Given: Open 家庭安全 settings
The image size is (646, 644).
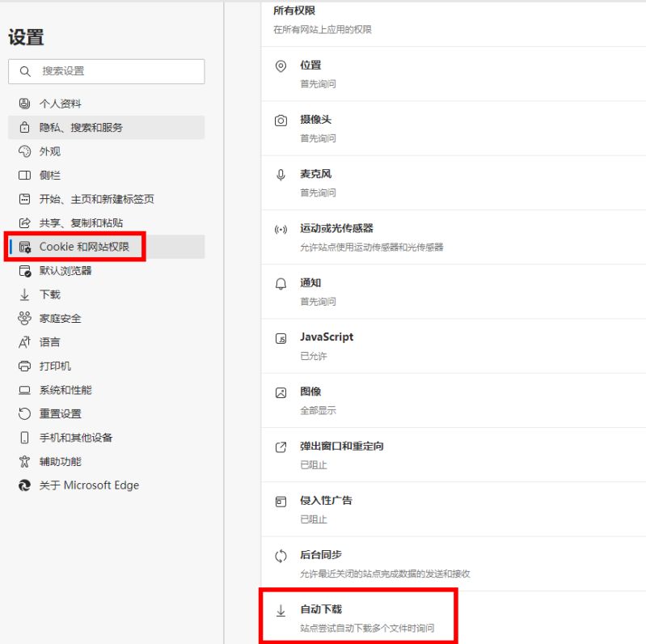Looking at the screenshot, I should click(106, 318).
